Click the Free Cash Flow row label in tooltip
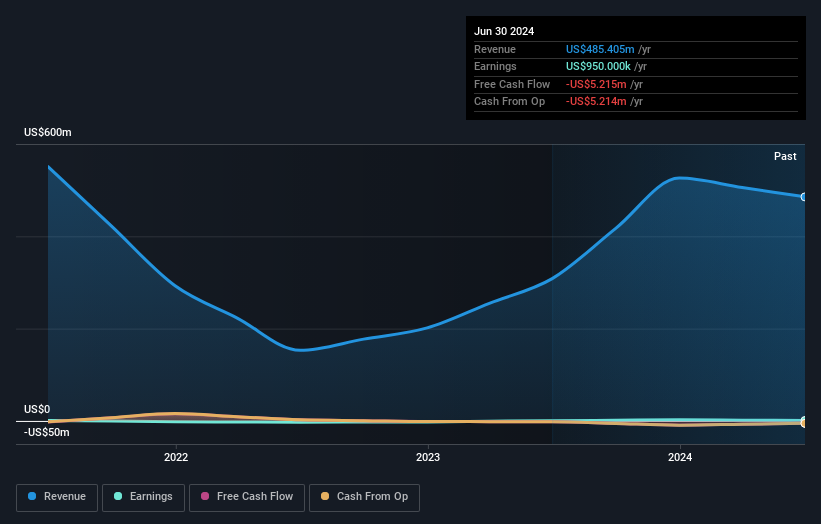The height and width of the screenshot is (524, 821). (512, 84)
